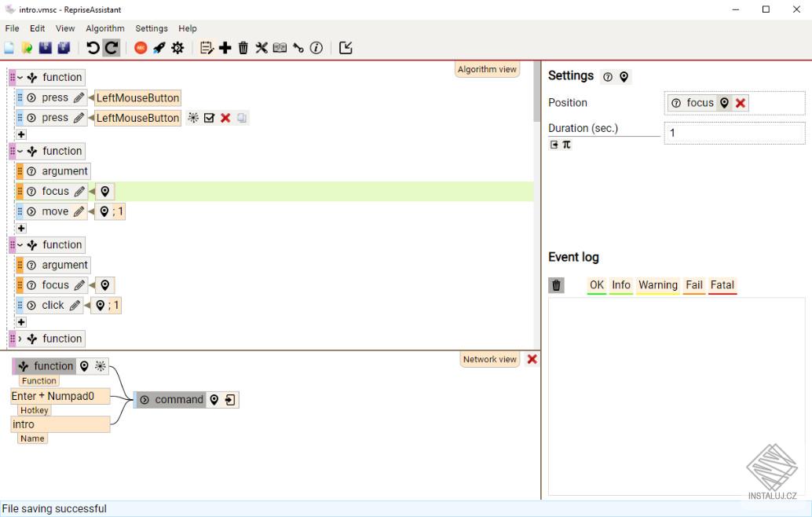Image resolution: width=812 pixels, height=517 pixels.
Task: Click the key icon in the toolbar
Action: [298, 48]
